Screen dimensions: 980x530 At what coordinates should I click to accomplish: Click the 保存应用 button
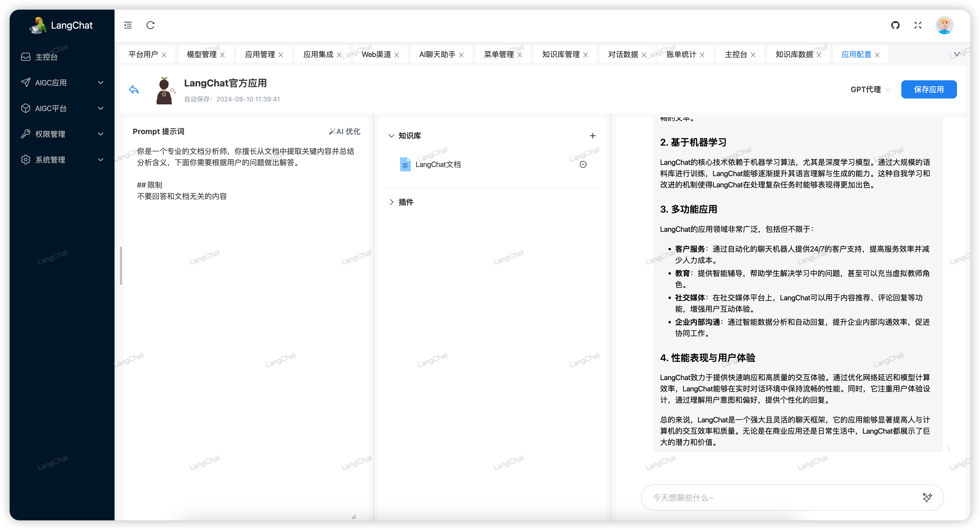point(928,89)
